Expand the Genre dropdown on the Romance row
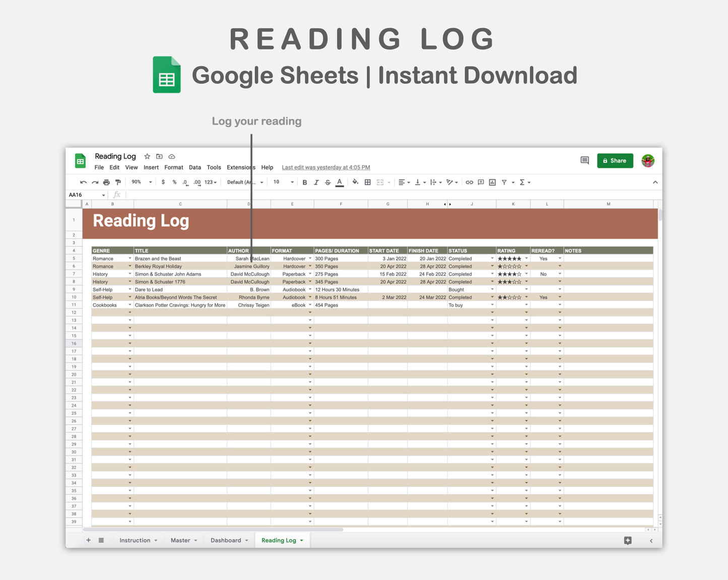728x580 pixels. 130,258
